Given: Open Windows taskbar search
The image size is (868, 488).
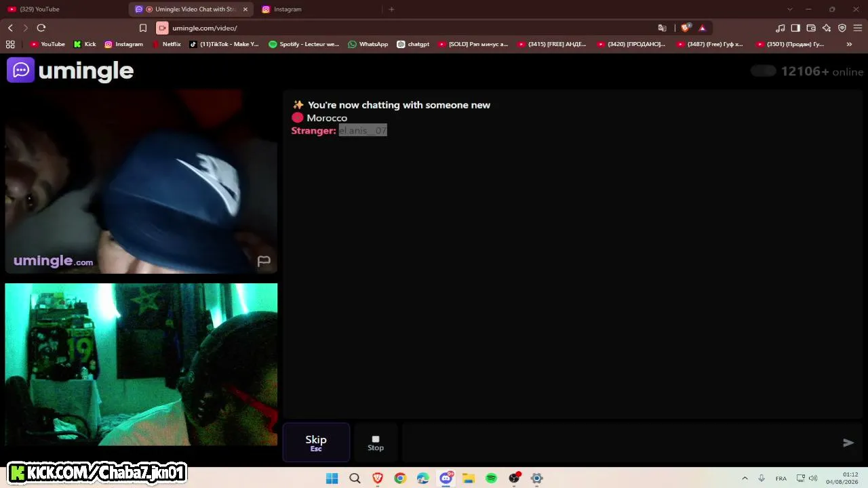Looking at the screenshot, I should 355,479.
